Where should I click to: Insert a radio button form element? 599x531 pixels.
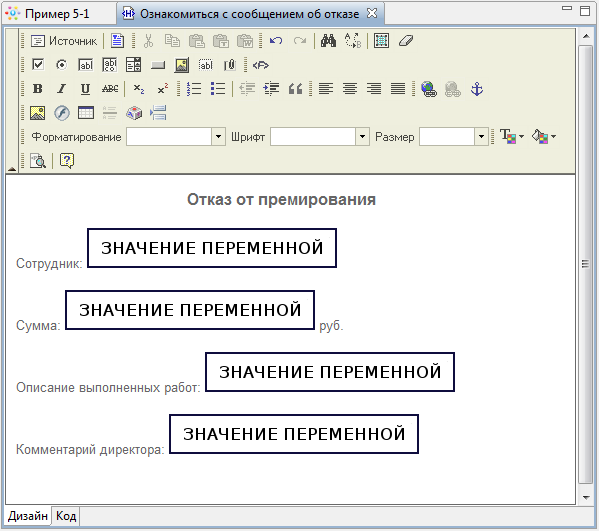click(x=62, y=65)
